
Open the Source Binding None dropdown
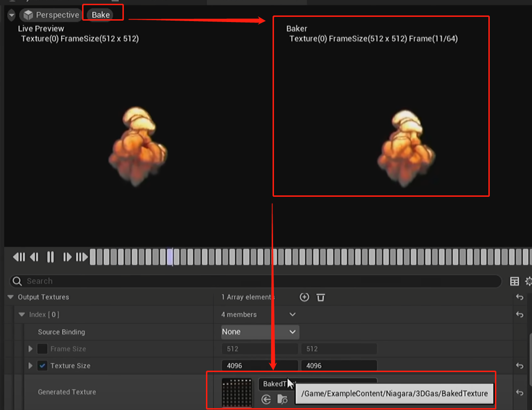coord(260,332)
